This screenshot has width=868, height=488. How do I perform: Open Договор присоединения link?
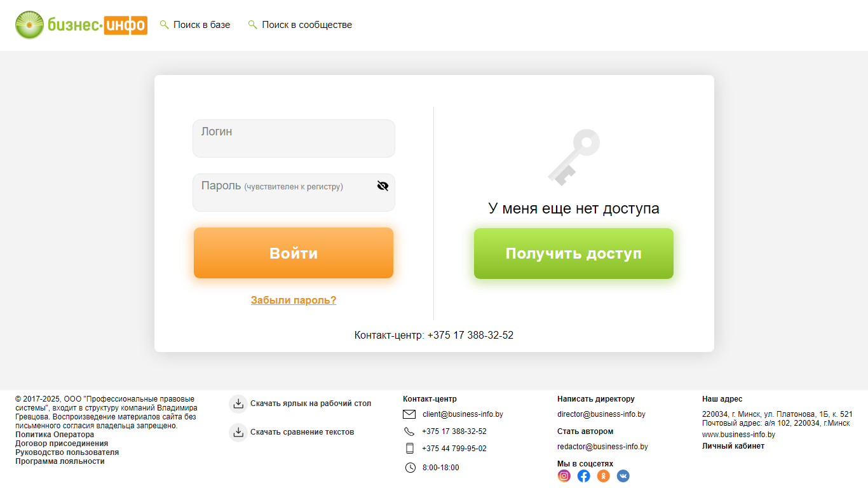pos(62,444)
